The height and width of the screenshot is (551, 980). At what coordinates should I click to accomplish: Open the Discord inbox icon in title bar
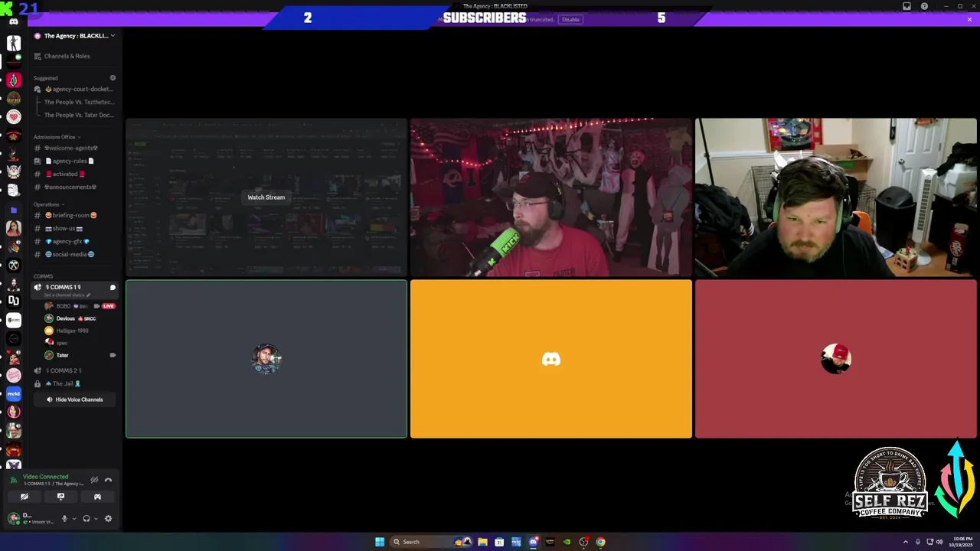coord(906,6)
